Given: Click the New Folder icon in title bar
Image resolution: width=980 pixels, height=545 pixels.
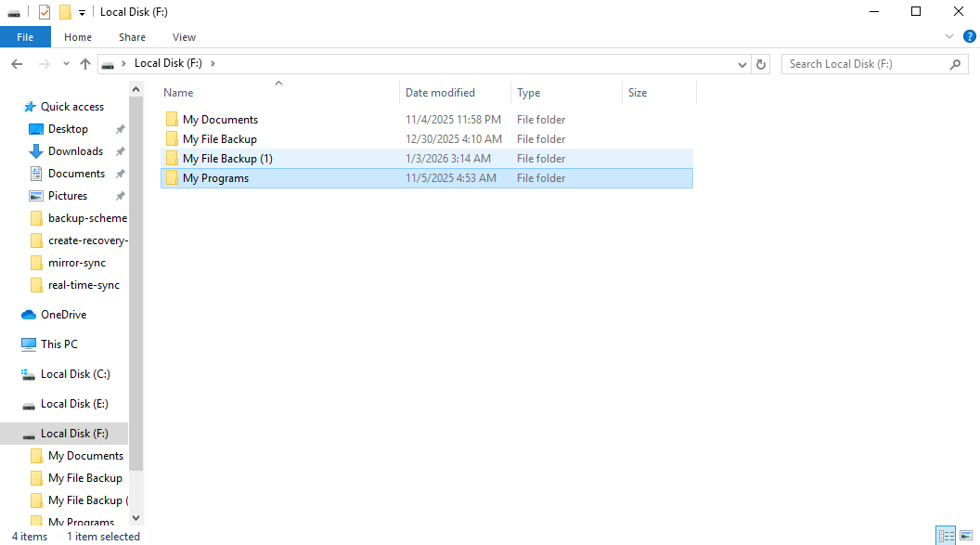Looking at the screenshot, I should point(65,12).
